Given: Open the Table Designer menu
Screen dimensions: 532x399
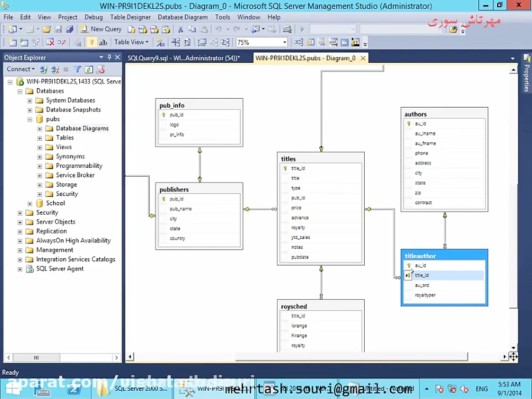Looking at the screenshot, I should (130, 17).
